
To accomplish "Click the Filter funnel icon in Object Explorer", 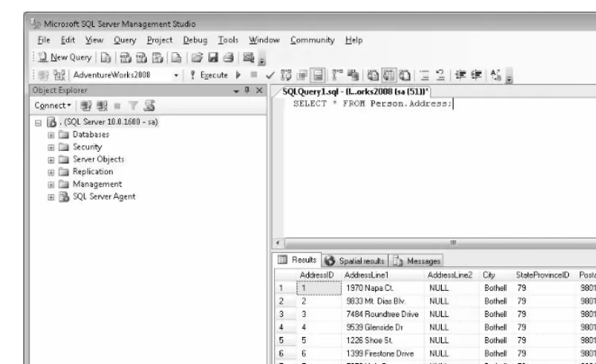I will (x=133, y=106).
